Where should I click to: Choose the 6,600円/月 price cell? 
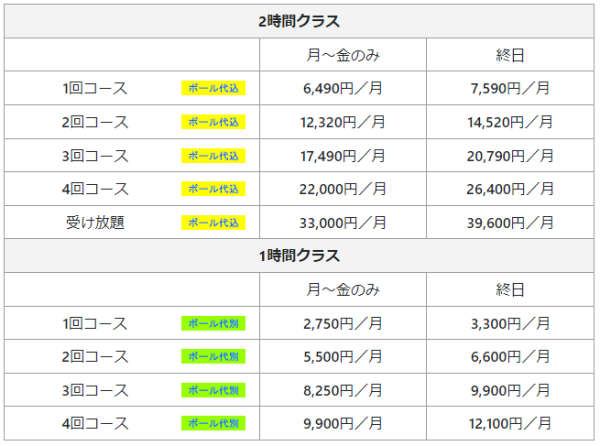click(x=510, y=357)
